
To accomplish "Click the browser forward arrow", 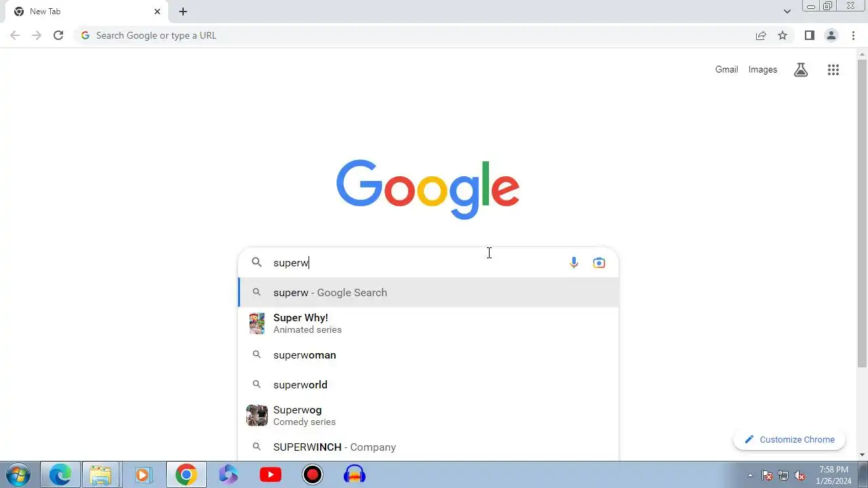I will [37, 35].
